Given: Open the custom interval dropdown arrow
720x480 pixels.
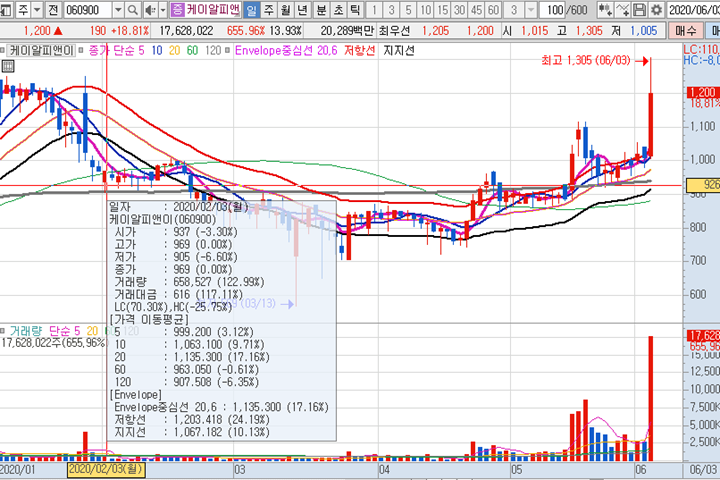Looking at the screenshot, I should 531,9.
